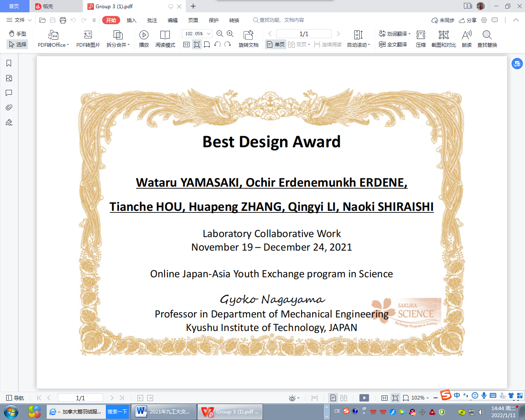Screen dimensions: 525x420
Task: Enable 单页 single page view
Action: point(276,44)
